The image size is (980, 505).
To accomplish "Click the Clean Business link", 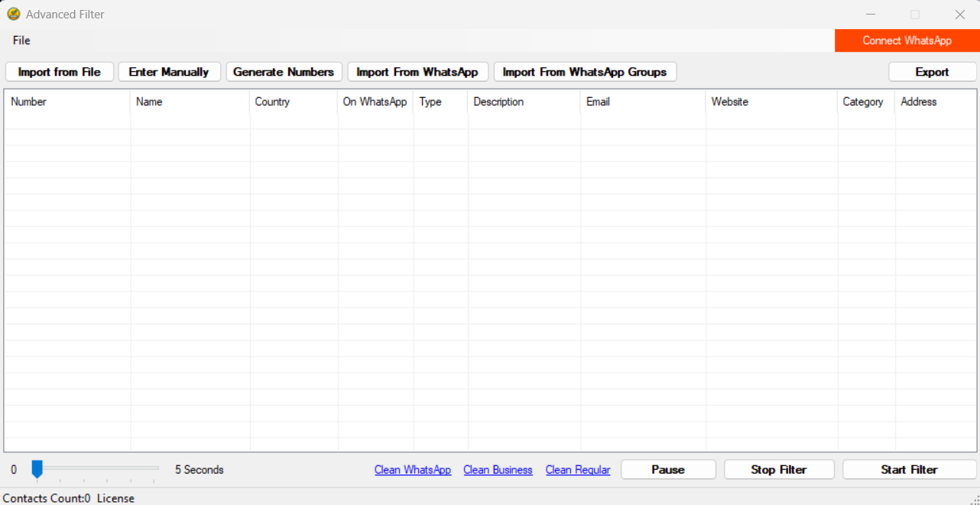I will 498,470.
